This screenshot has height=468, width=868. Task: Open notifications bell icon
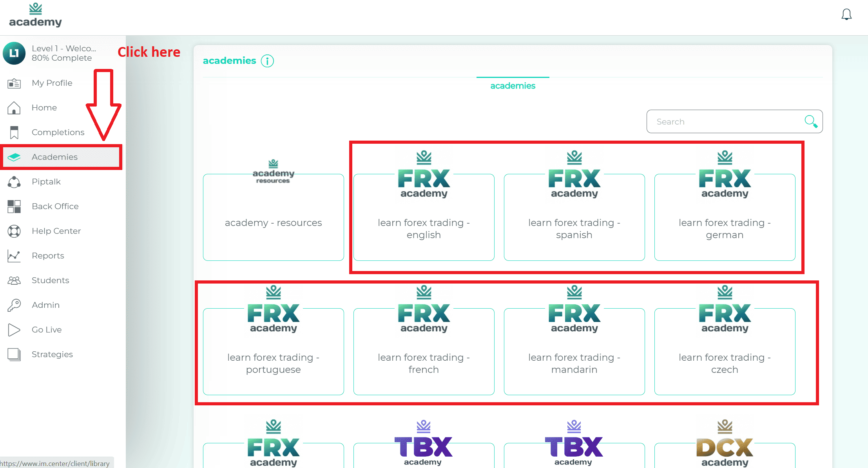coord(846,14)
